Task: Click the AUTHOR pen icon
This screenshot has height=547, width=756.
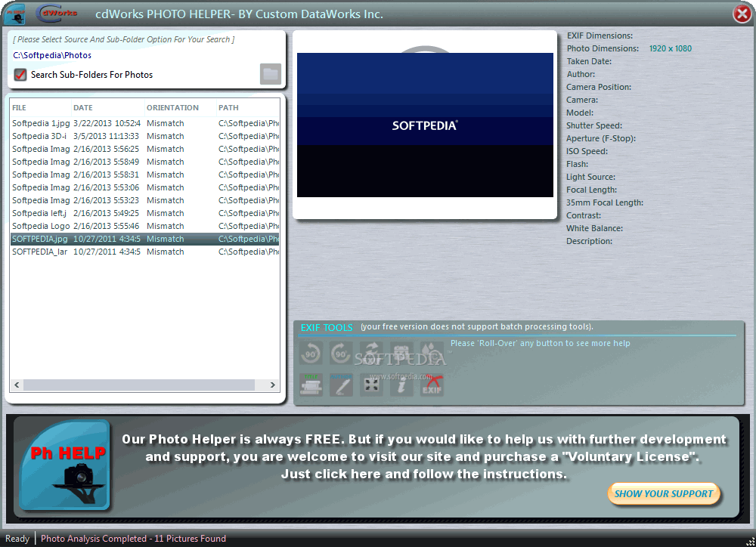Action: click(x=341, y=385)
